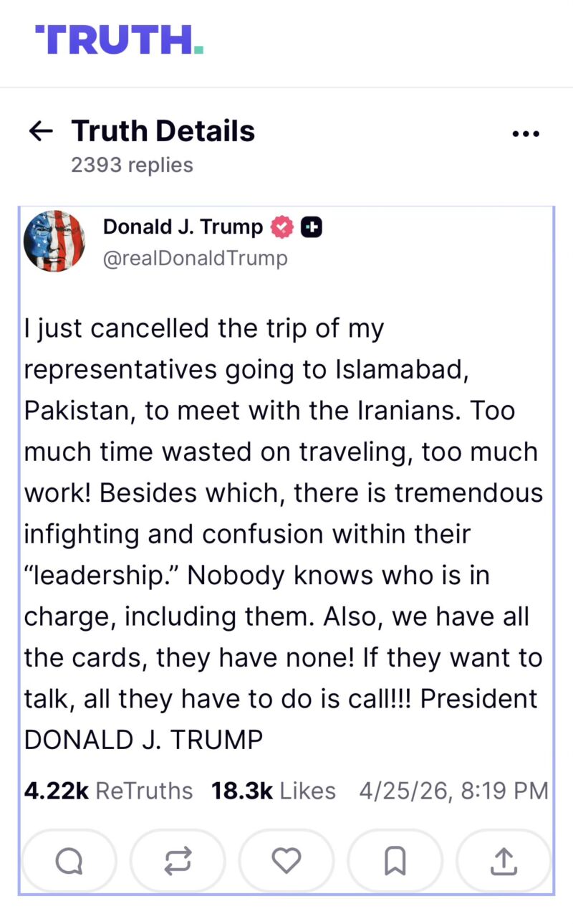Click the Truth Details header title

(163, 131)
